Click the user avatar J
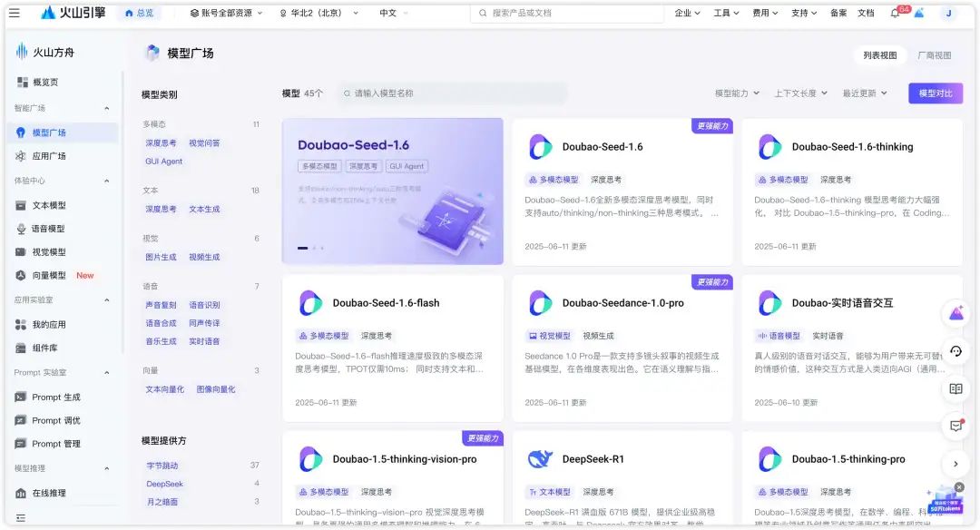980x530 pixels. point(948,13)
